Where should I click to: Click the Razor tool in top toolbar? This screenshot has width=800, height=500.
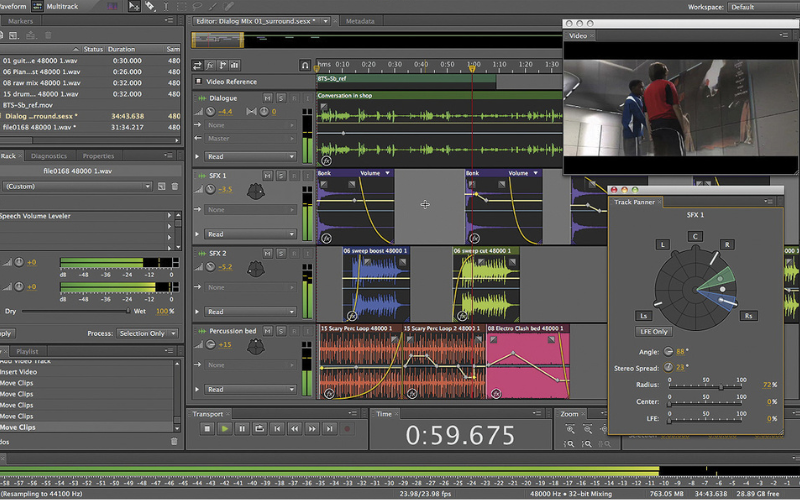pyautogui.click(x=148, y=6)
